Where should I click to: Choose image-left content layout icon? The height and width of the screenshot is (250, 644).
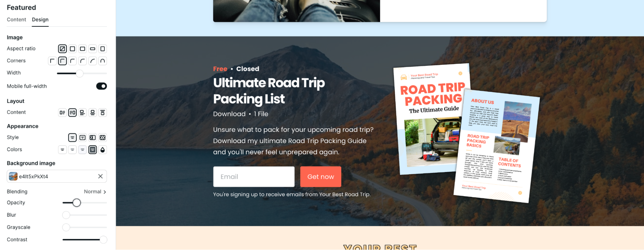click(62, 112)
